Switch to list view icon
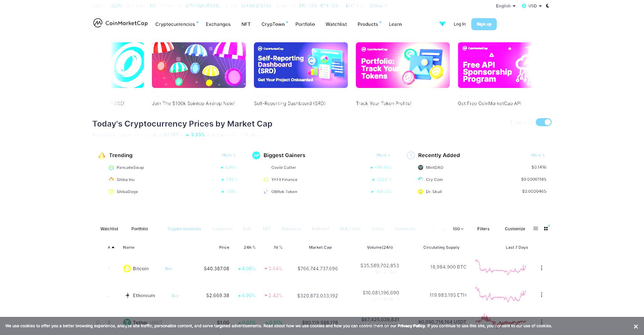The height and width of the screenshot is (335, 644). 536,229
